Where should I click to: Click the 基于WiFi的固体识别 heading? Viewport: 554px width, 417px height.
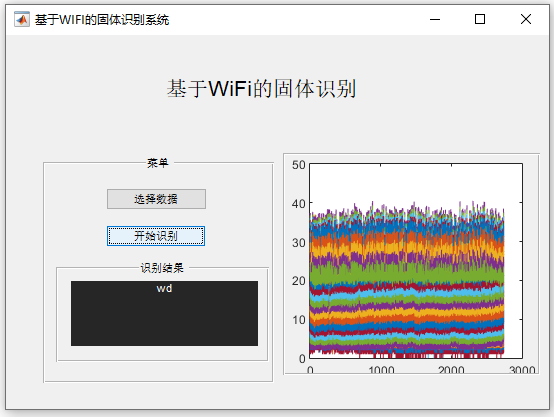point(261,88)
